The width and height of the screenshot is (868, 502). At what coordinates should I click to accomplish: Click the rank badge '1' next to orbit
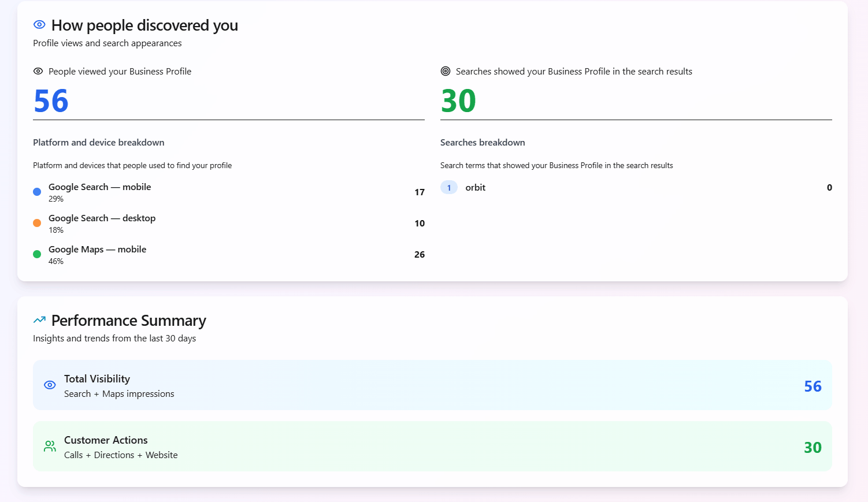point(449,188)
